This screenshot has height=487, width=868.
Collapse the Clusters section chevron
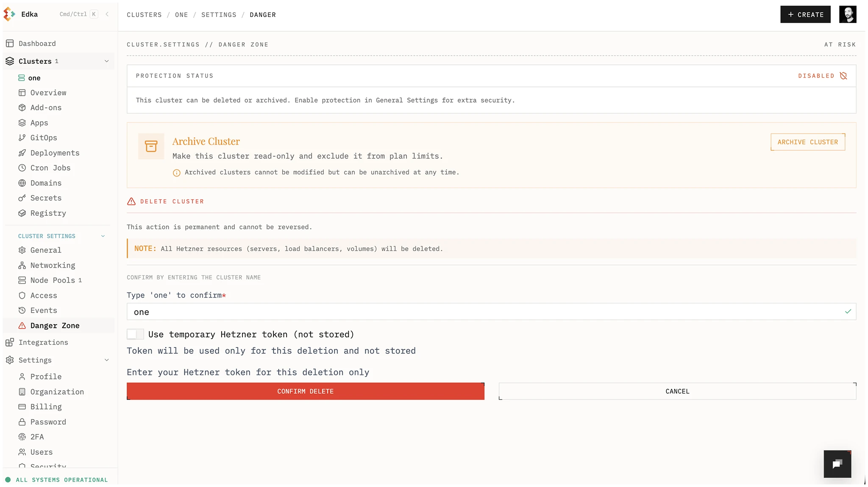pos(106,61)
